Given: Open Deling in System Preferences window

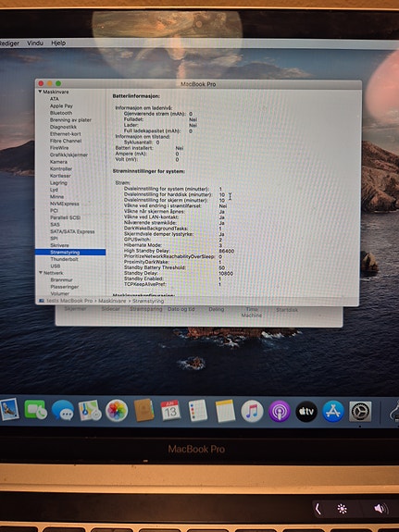Looking at the screenshot, I should (x=216, y=309).
